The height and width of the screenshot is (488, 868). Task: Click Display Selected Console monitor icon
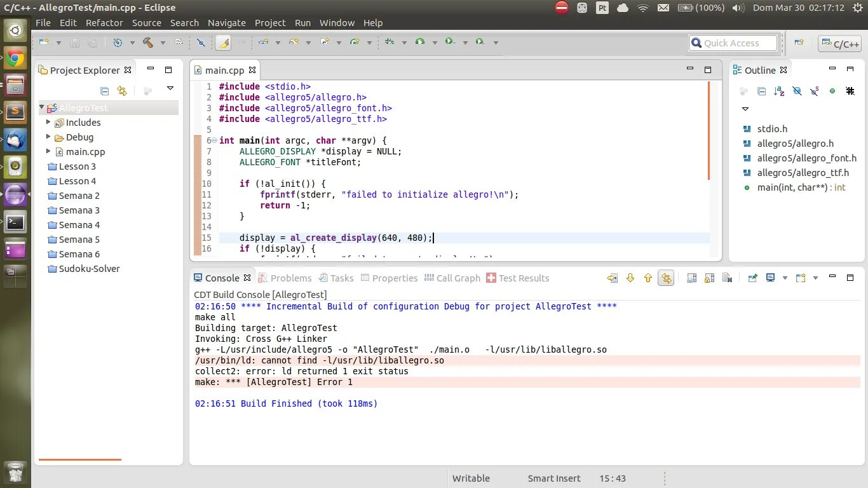click(x=771, y=278)
